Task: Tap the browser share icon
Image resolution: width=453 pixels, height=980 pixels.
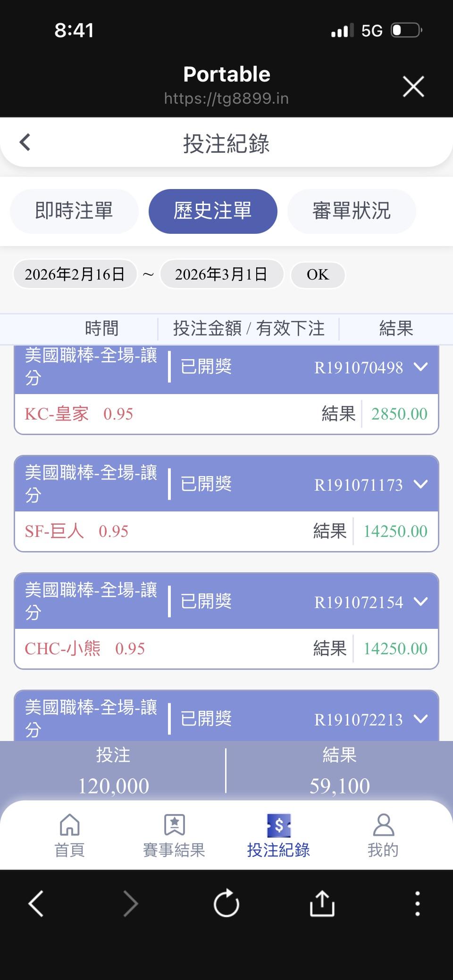Action: point(322,903)
